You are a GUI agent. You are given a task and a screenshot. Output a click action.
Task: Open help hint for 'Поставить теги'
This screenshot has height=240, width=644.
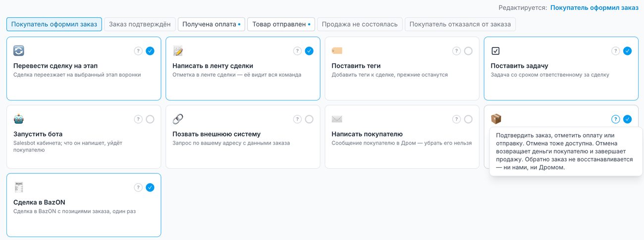[456, 50]
